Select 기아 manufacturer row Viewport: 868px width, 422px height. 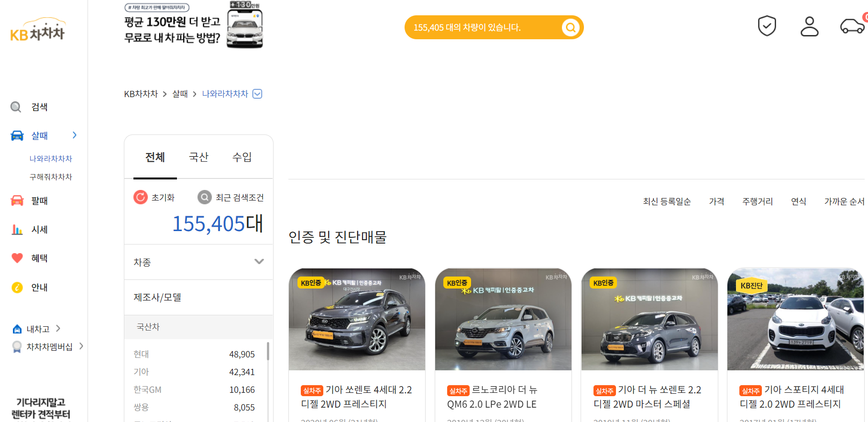point(194,372)
